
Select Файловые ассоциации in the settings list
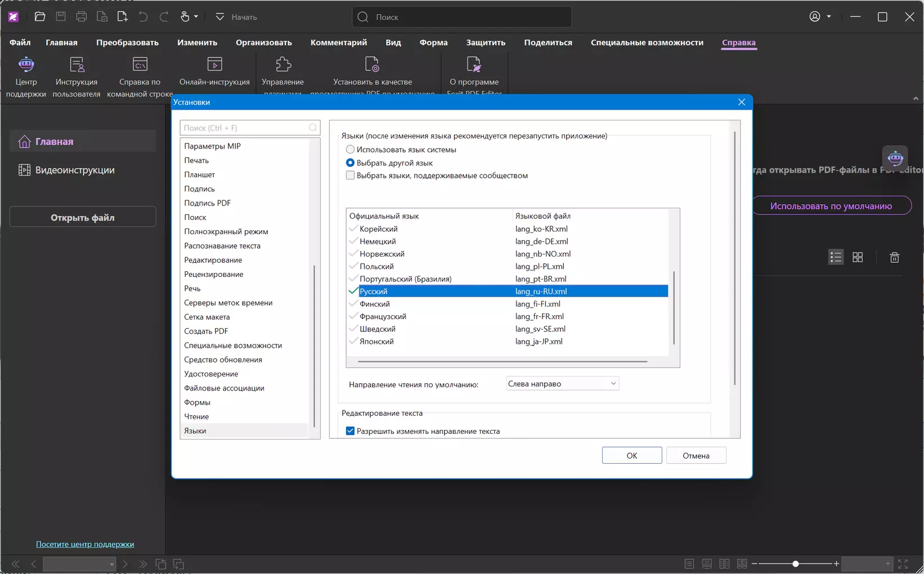(x=224, y=388)
